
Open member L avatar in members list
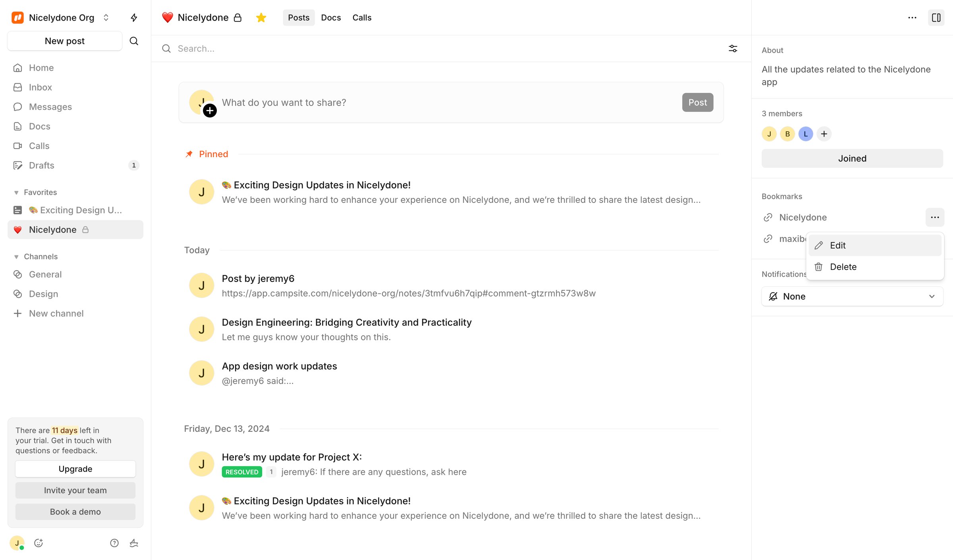[x=806, y=134]
